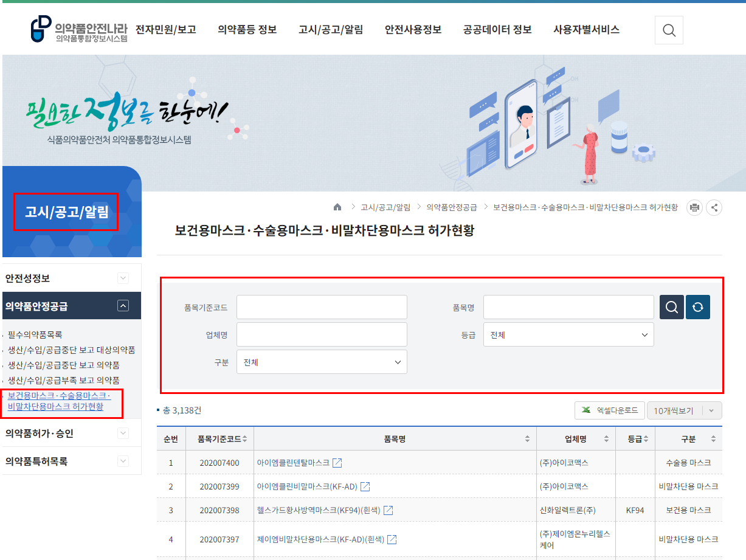Screen dimensions: 746x560
Task: Click the 엑셀다운로드 button
Action: (610, 410)
